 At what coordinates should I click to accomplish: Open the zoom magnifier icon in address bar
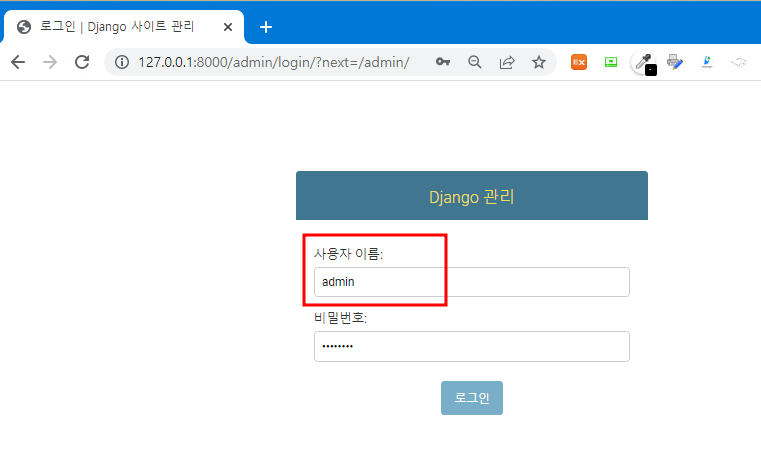pyautogui.click(x=475, y=62)
